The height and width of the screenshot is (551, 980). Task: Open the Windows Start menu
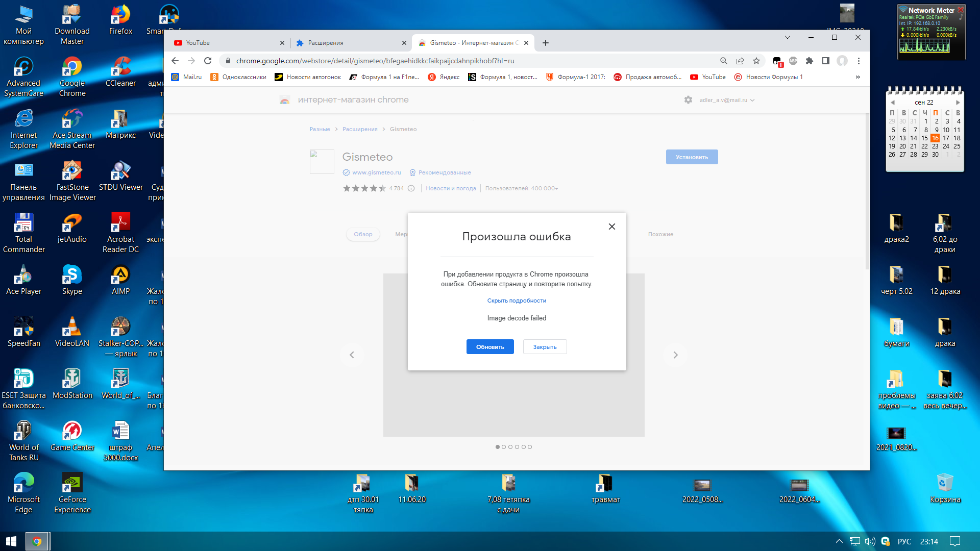click(11, 541)
